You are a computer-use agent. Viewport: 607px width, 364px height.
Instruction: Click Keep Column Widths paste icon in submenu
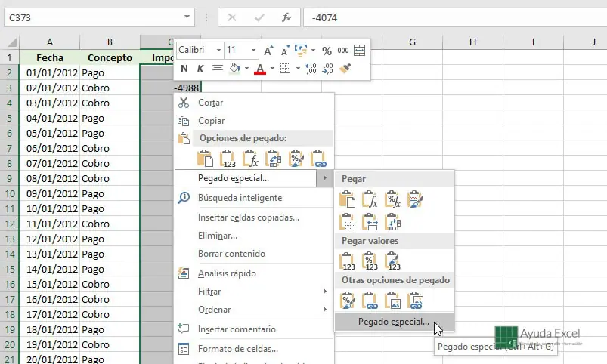click(370, 221)
